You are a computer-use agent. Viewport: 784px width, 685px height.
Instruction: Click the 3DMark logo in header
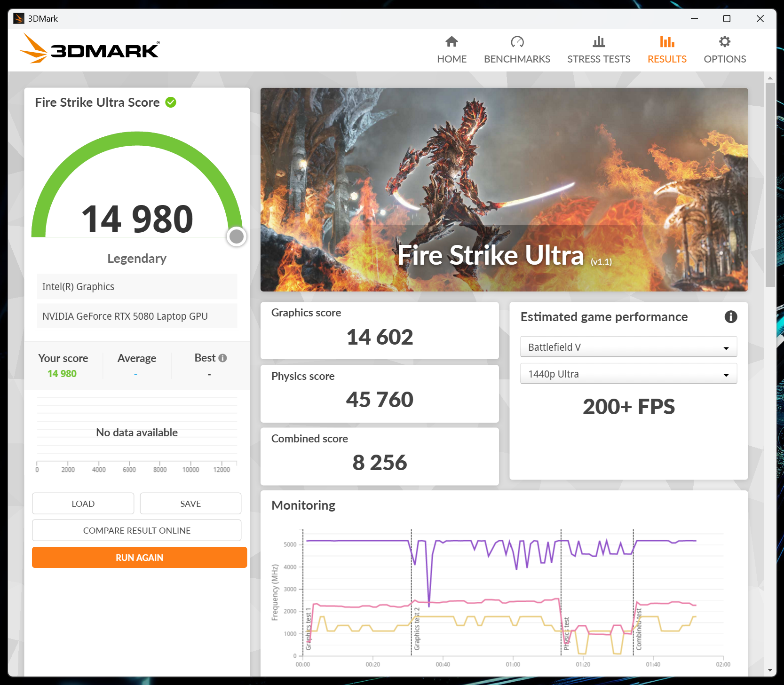pos(90,48)
